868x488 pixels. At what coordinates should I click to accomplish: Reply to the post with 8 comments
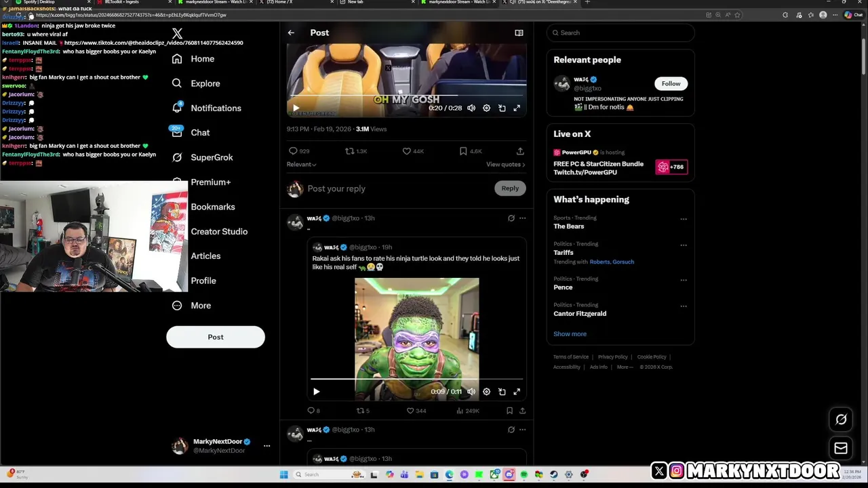(x=313, y=411)
